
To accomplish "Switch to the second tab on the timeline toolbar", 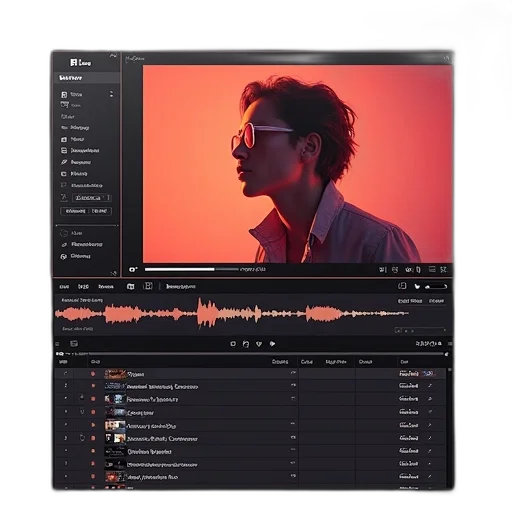I will (83, 287).
